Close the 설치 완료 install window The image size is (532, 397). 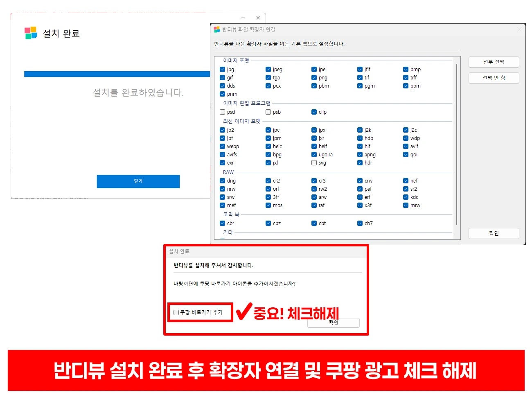[258, 18]
